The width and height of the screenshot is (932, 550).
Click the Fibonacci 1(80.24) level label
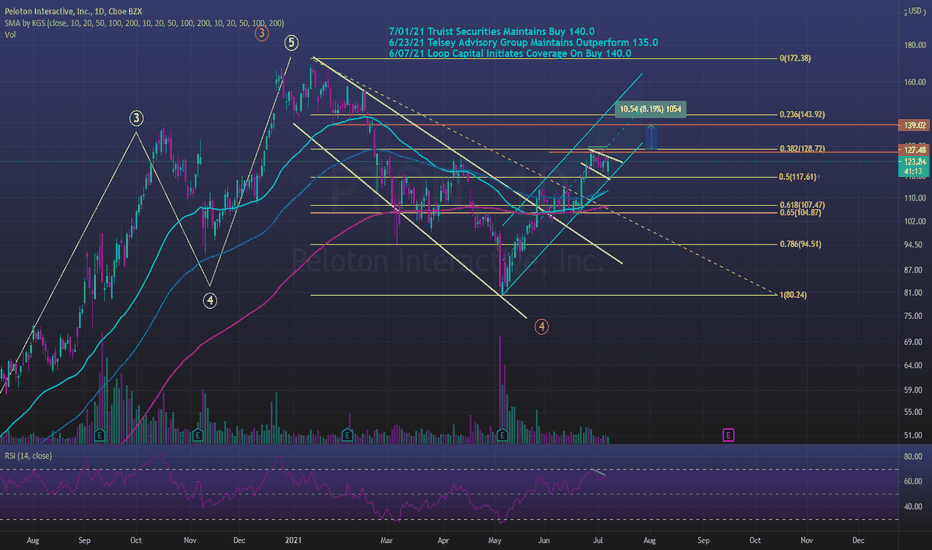[793, 295]
